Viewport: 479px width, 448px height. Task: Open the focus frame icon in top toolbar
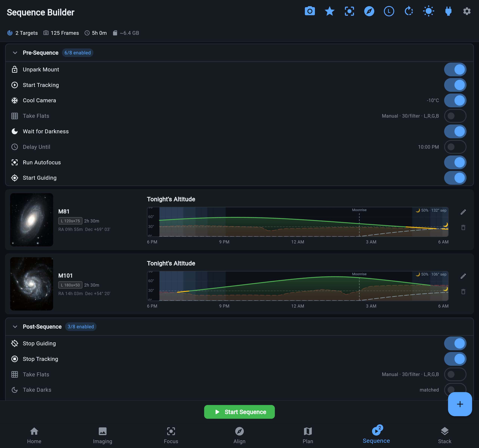tap(349, 11)
